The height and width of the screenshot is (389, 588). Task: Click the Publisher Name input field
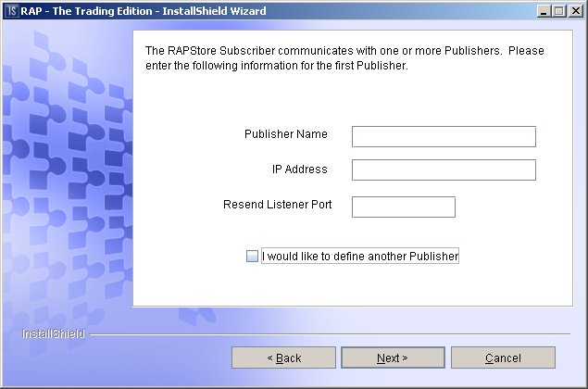444,136
